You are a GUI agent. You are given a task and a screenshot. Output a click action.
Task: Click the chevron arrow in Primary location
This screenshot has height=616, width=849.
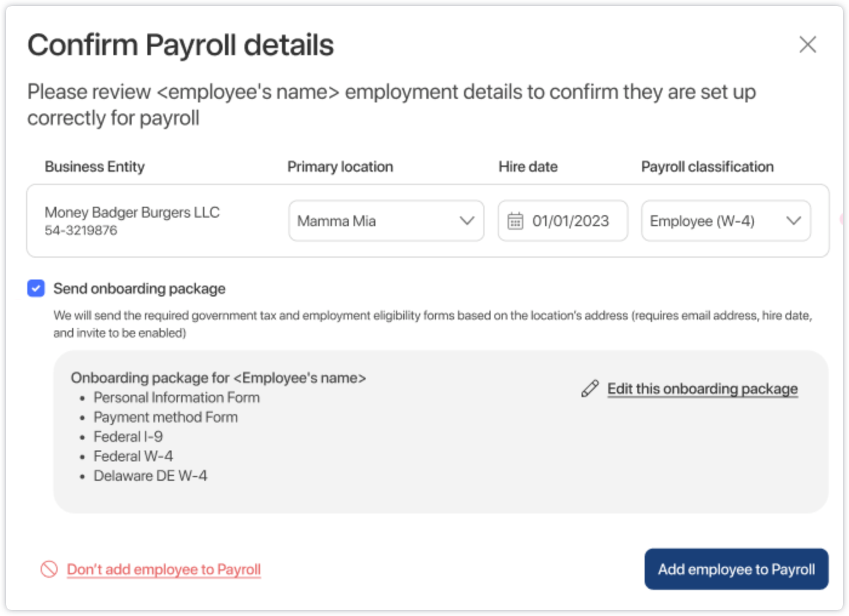pos(466,221)
